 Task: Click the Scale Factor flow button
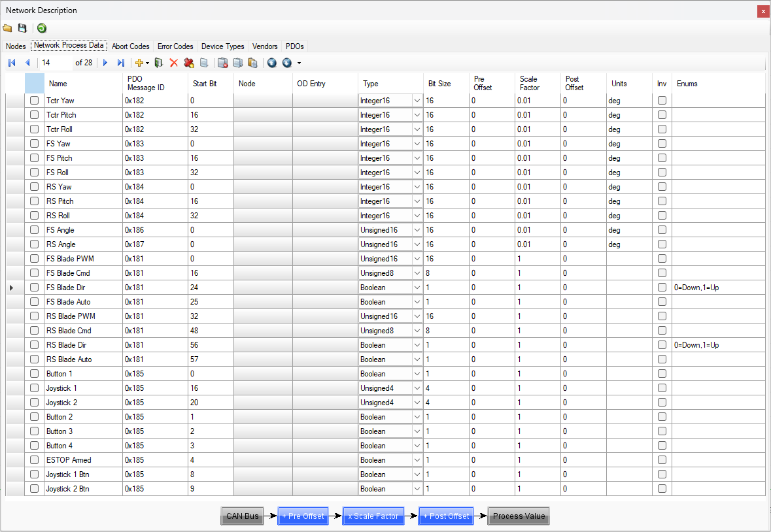(x=373, y=516)
